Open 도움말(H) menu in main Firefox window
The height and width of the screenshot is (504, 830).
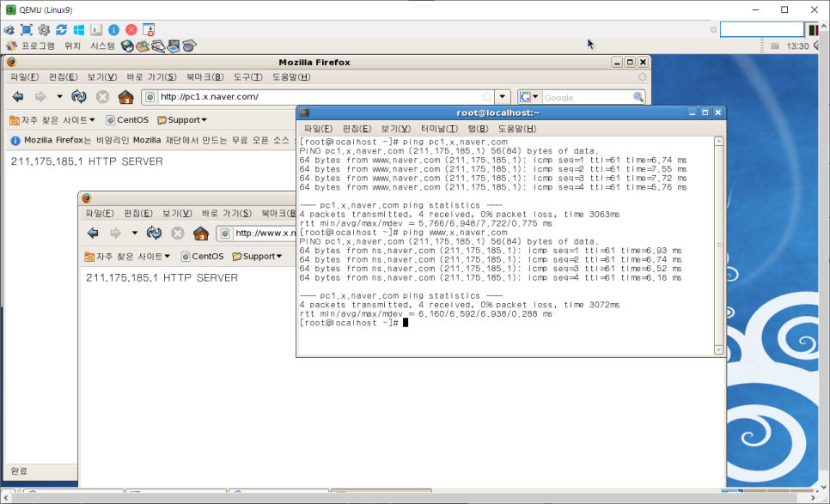click(x=291, y=77)
